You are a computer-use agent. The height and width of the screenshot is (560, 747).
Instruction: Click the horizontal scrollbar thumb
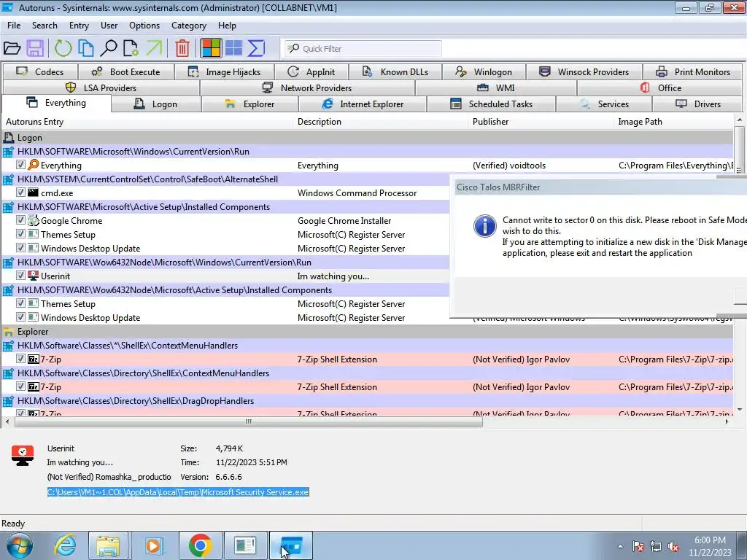[249, 421]
